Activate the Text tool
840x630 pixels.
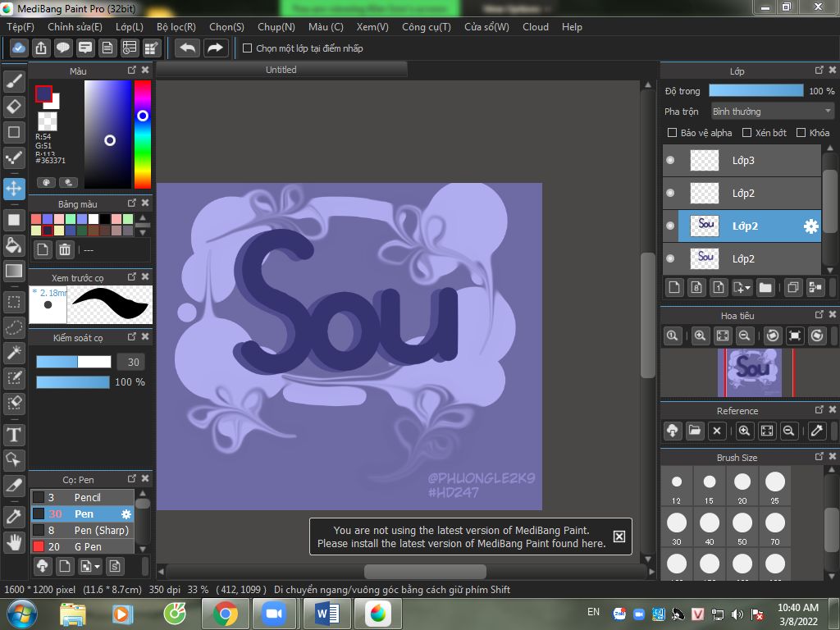click(x=14, y=435)
